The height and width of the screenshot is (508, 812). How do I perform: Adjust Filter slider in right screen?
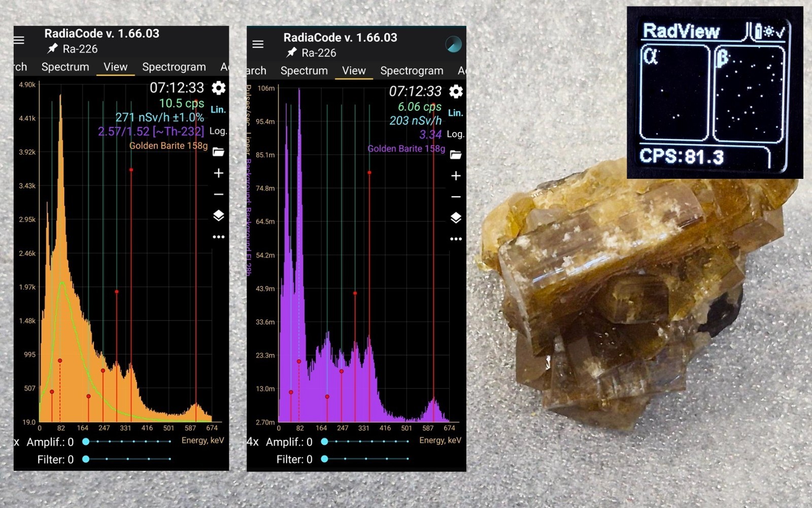pos(366,459)
